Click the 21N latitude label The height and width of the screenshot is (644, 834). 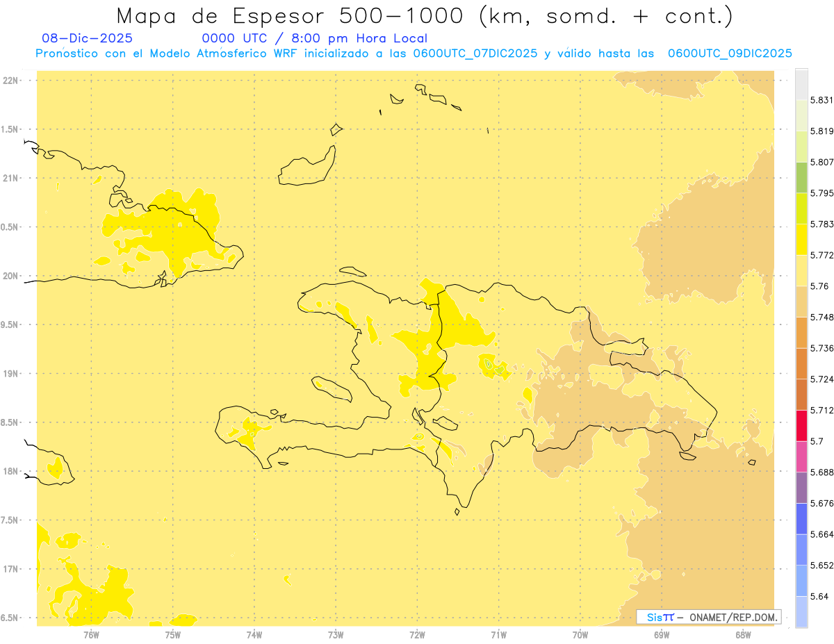point(10,178)
